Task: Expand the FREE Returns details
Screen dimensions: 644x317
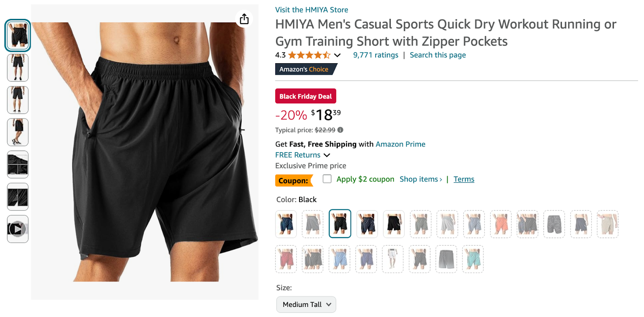Action: [326, 155]
